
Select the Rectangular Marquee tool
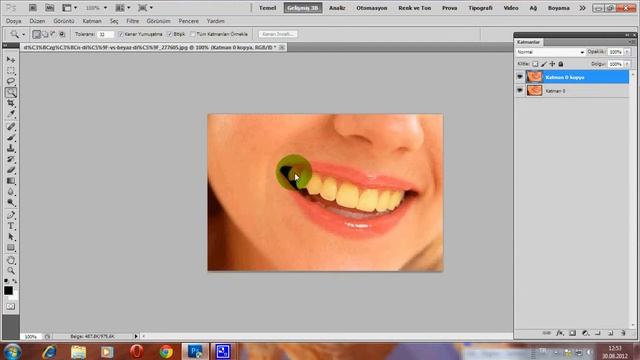pyautogui.click(x=11, y=70)
